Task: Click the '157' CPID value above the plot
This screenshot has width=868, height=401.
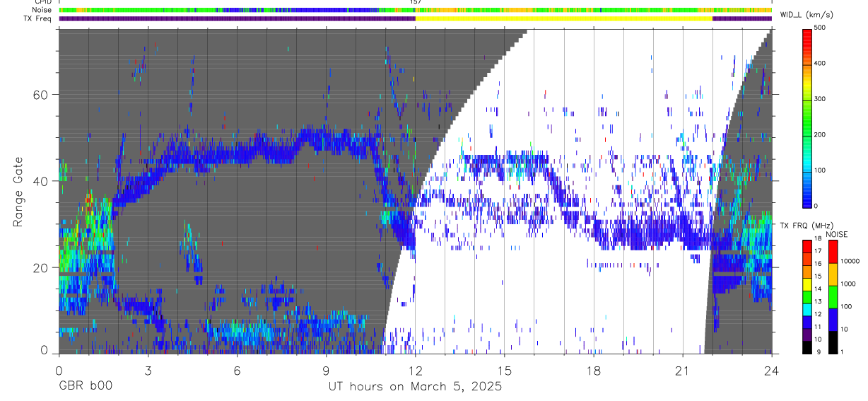Action: (416, 2)
